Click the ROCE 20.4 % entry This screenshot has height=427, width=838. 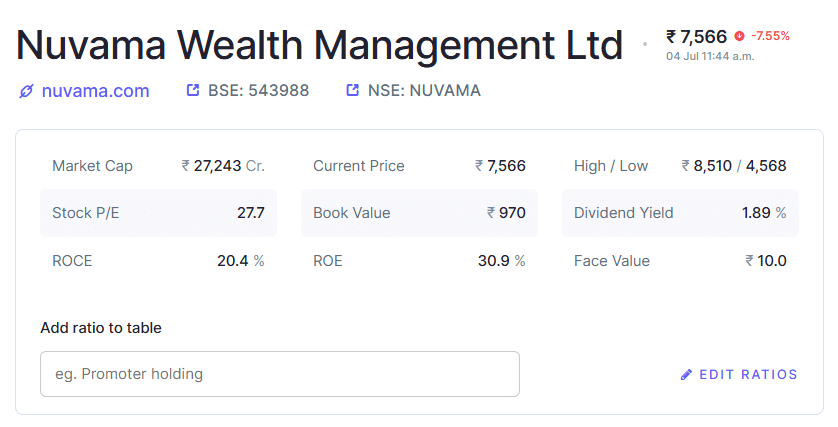tap(158, 261)
